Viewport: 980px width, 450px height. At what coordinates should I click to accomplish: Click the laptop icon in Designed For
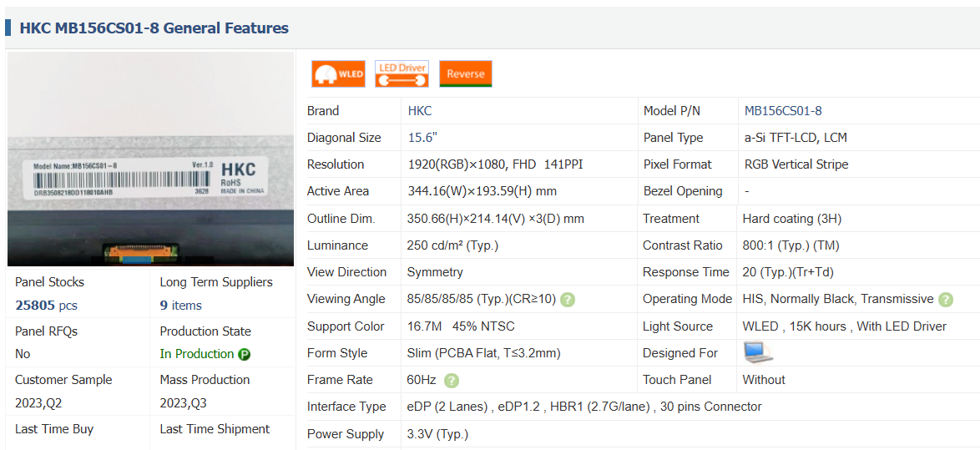758,353
